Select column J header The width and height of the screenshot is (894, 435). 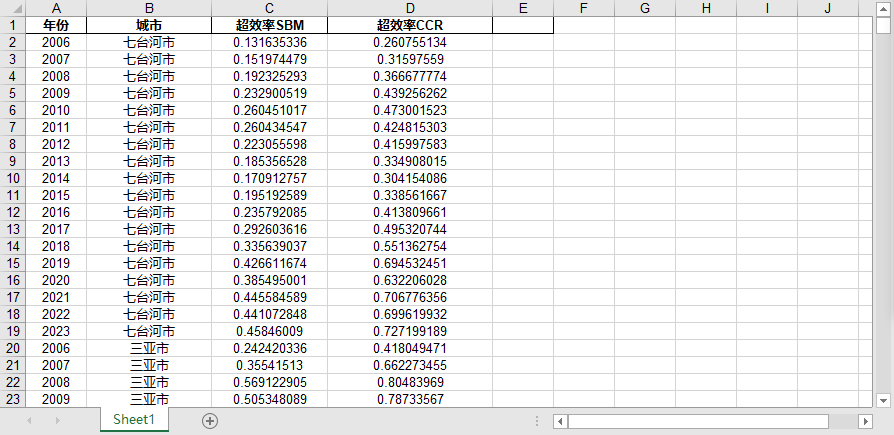828,8
